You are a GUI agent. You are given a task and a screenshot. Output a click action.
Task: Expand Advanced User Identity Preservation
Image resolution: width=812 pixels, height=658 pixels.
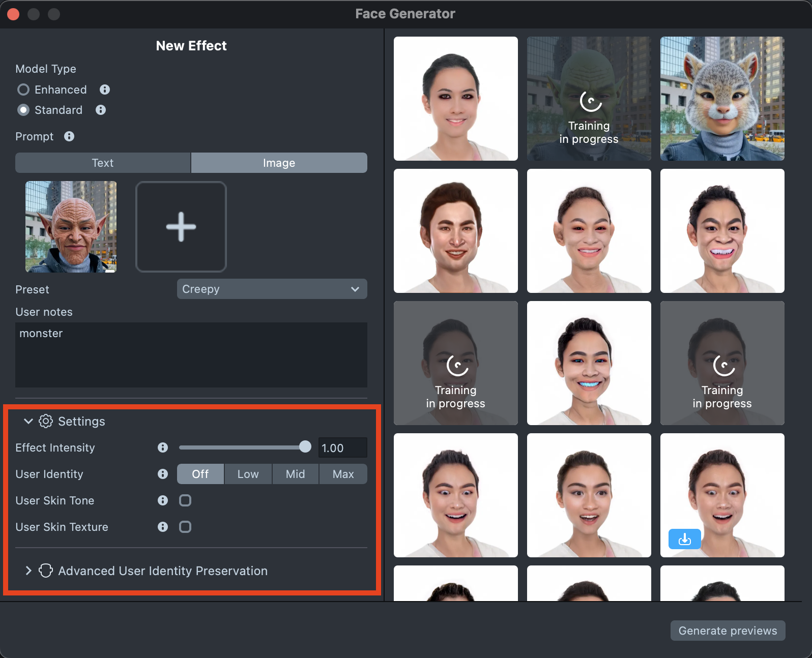pos(28,571)
